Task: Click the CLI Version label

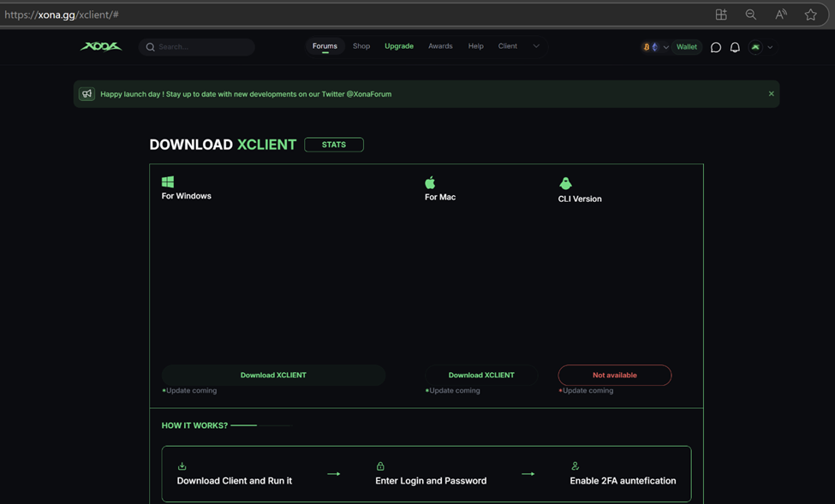Action: tap(580, 199)
